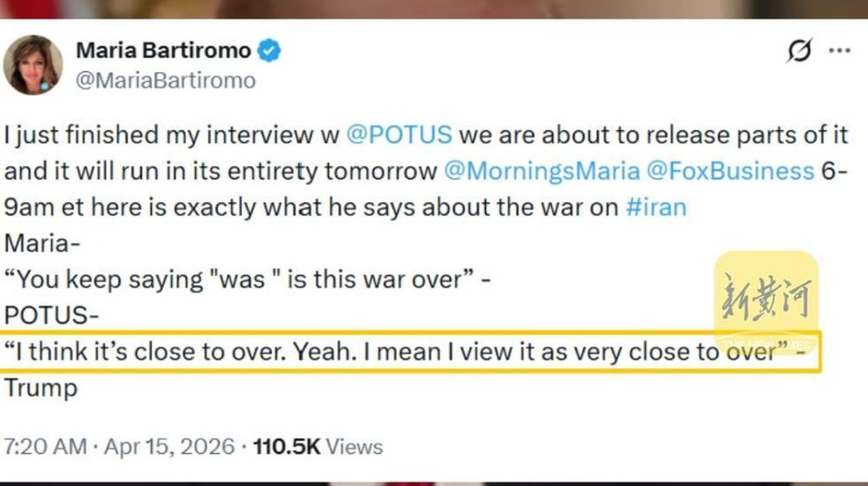Click Maria Bartiromo's profile picture
The image size is (868, 486).
click(x=33, y=65)
